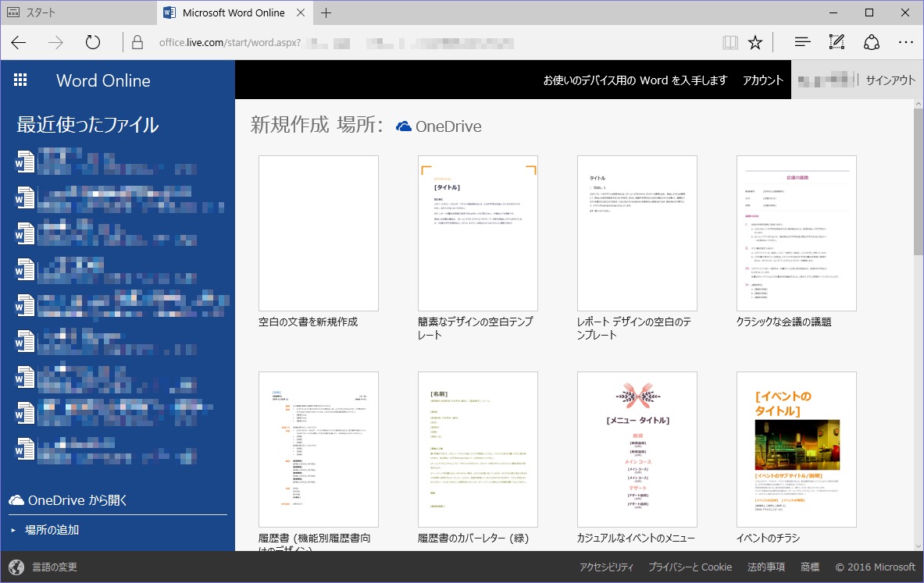Close the Microsoft Word Online tab
Viewport: 924px width, 583px height.
click(301, 12)
